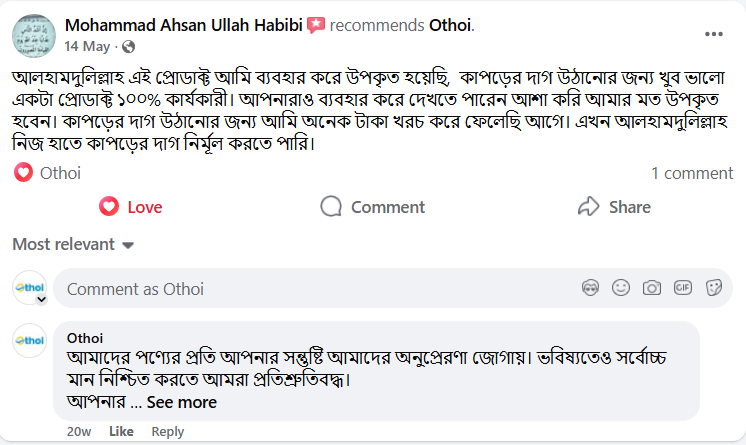Focus the Comment as Othoi input field

pyautogui.click(x=300, y=288)
